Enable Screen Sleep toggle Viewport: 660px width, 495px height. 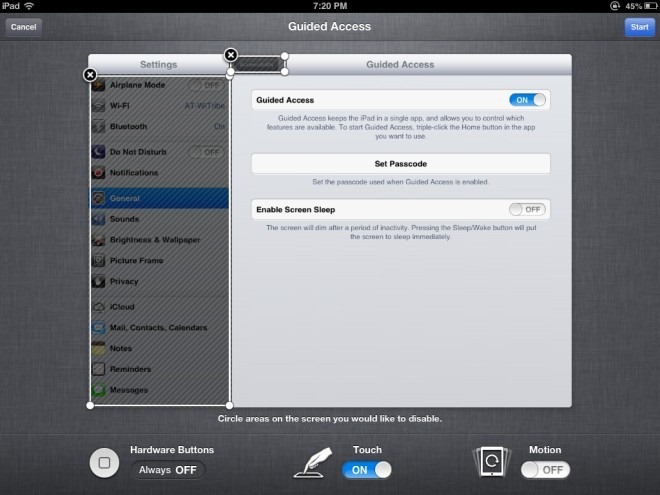[x=527, y=209]
